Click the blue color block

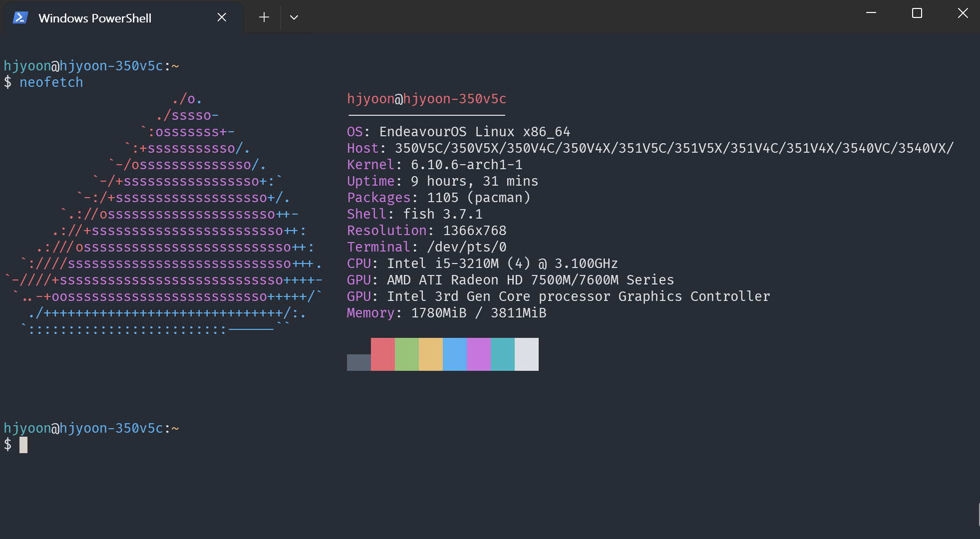(455, 354)
